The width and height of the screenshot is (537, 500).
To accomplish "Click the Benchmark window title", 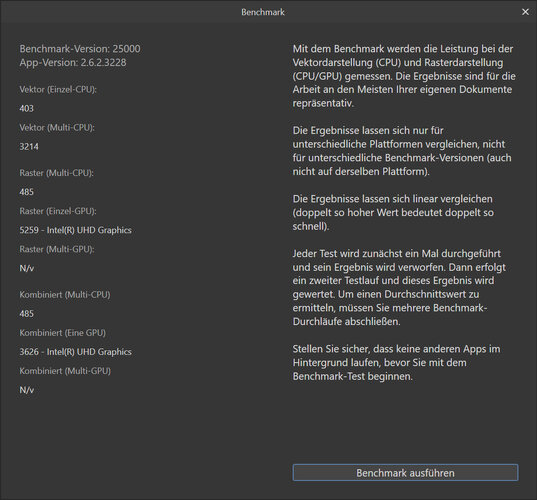I will point(263,12).
